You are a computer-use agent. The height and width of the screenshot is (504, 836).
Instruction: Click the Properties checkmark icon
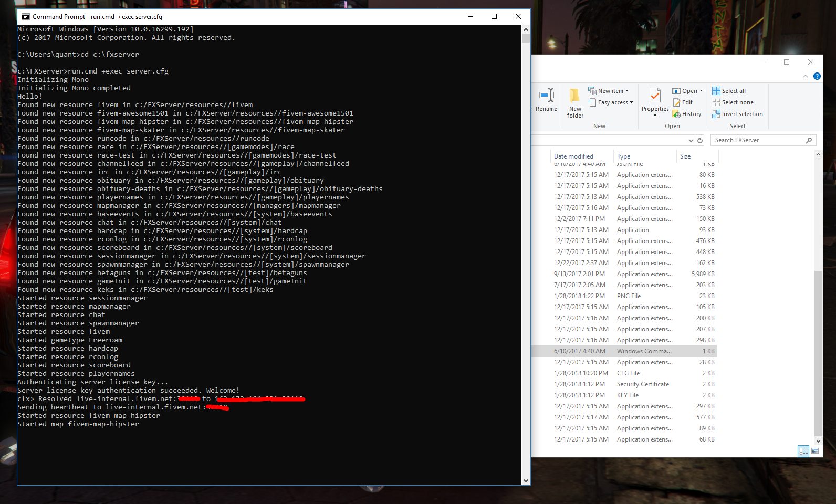coord(655,96)
